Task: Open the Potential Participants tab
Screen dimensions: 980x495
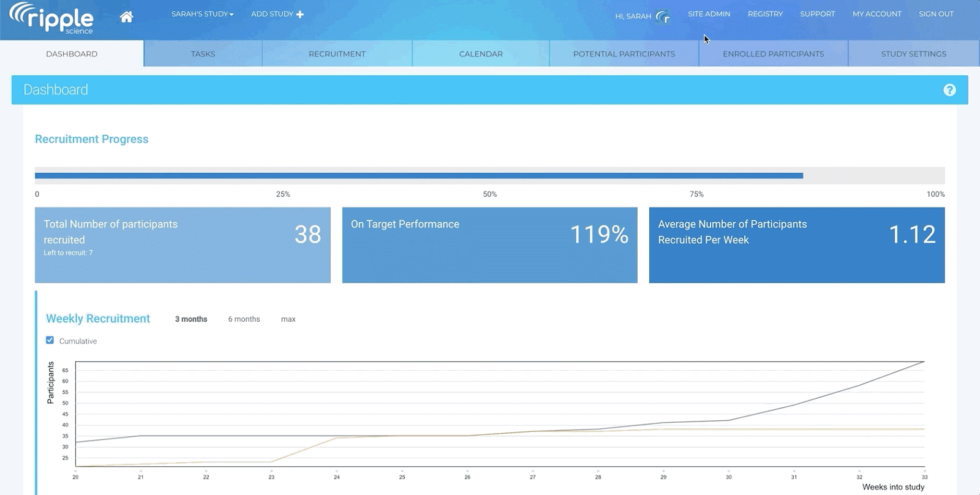Action: [x=624, y=54]
